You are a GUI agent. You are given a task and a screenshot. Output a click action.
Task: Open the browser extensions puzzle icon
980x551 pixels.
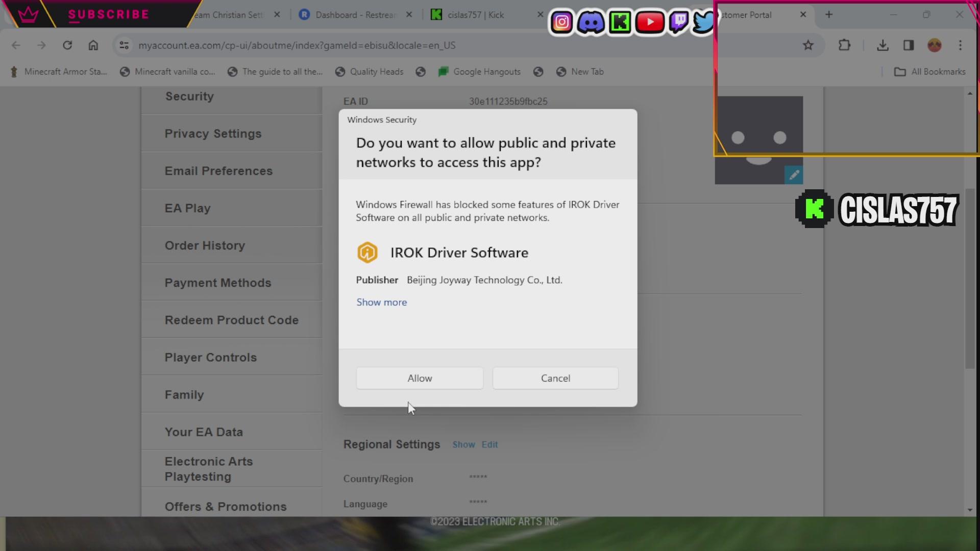pyautogui.click(x=844, y=45)
